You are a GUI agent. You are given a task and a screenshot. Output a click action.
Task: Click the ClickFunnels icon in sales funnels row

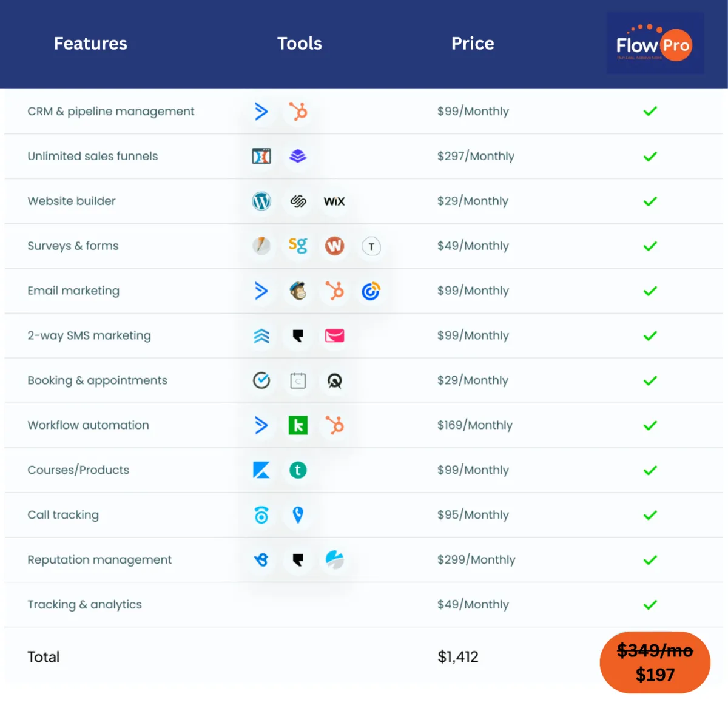point(261,157)
